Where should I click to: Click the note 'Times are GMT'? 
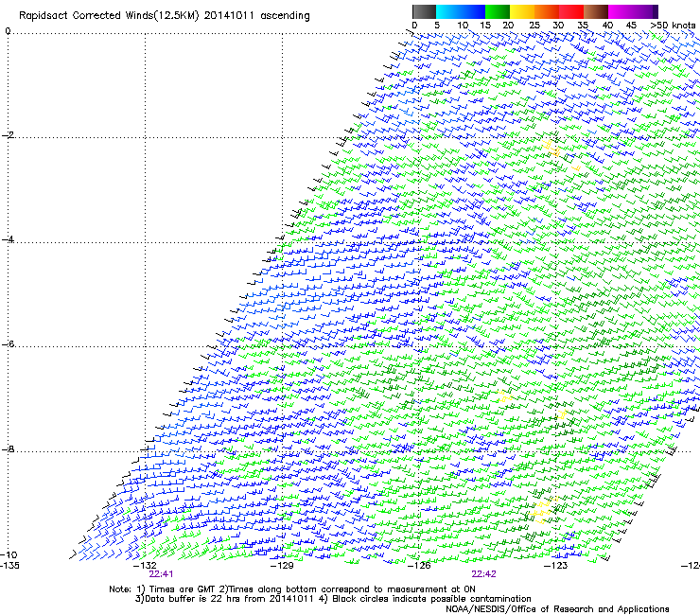(x=183, y=589)
